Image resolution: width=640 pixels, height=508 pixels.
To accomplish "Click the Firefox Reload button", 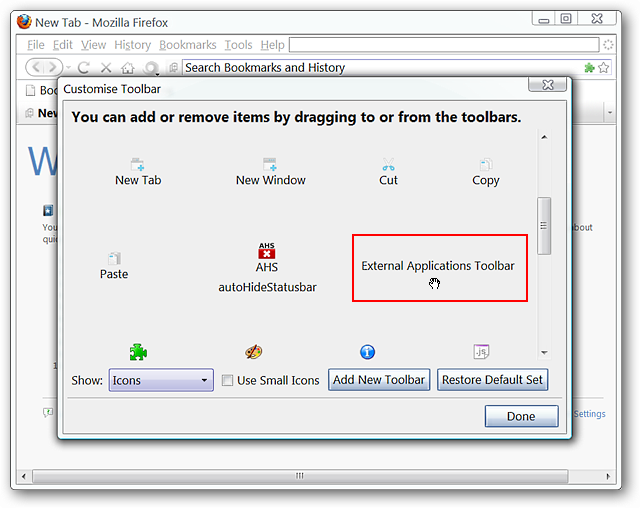I will tap(84, 67).
